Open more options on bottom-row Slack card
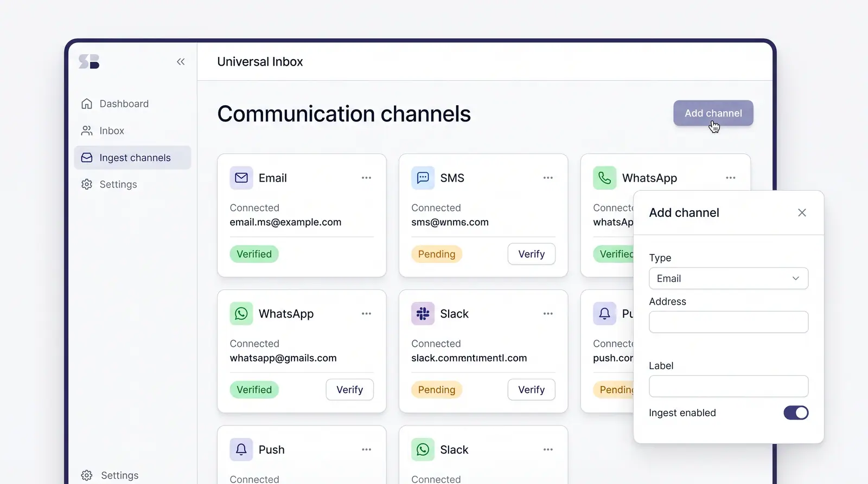This screenshot has height=484, width=868. tap(548, 450)
